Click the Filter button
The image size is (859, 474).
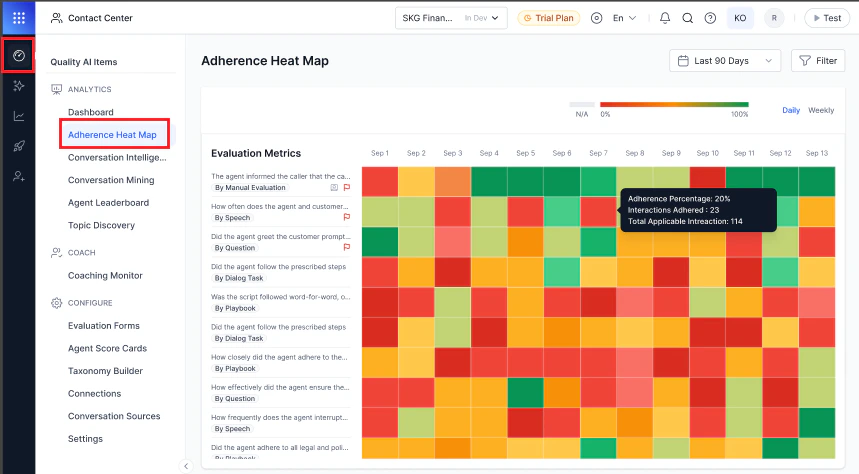[x=818, y=61]
